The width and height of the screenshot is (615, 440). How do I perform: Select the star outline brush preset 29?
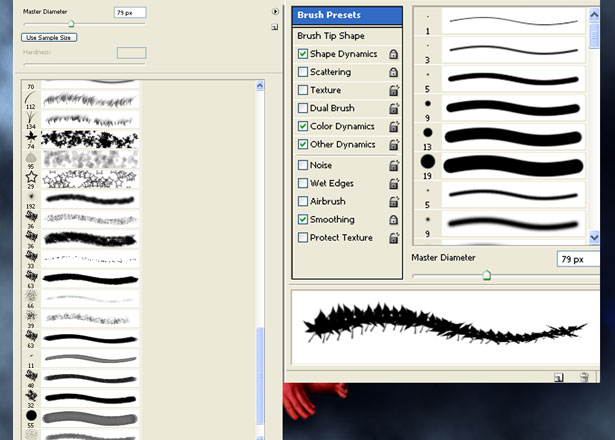80,180
